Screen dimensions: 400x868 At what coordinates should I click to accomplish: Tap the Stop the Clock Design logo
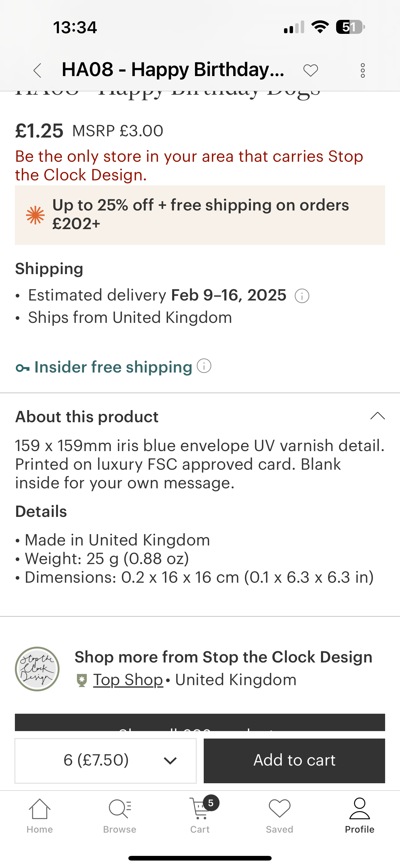(x=38, y=669)
